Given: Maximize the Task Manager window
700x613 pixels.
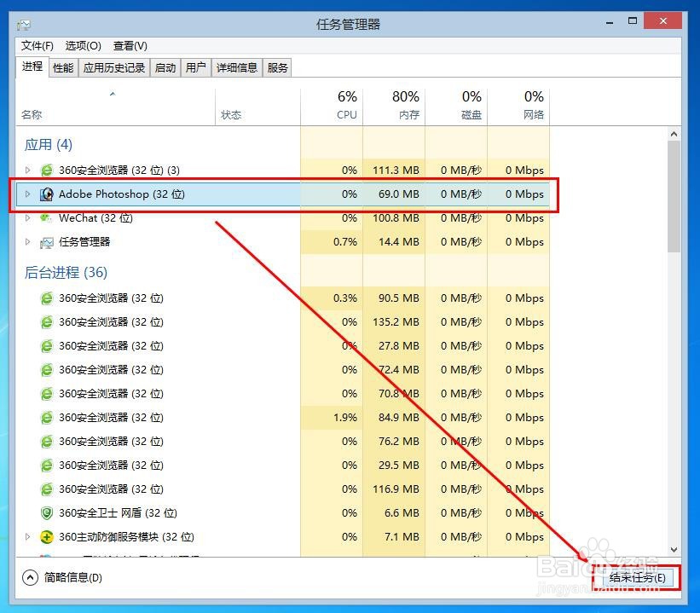Looking at the screenshot, I should [633, 21].
